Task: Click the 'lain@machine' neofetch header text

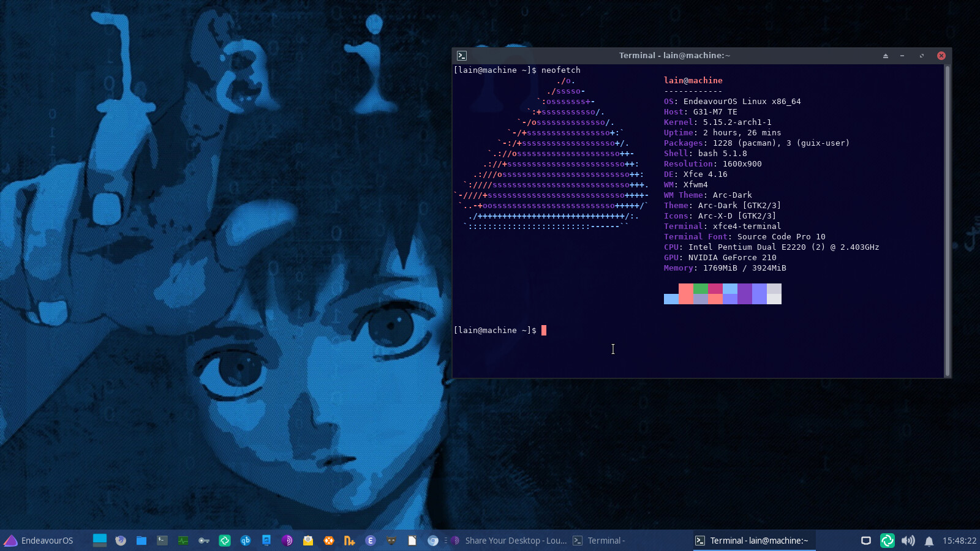Action: [693, 81]
